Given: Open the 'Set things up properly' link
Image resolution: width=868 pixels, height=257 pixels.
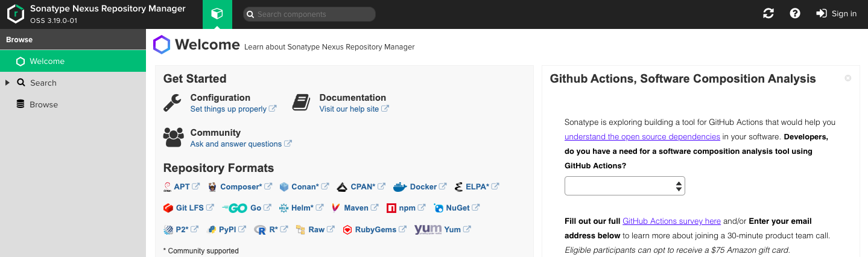Looking at the screenshot, I should click(x=228, y=109).
